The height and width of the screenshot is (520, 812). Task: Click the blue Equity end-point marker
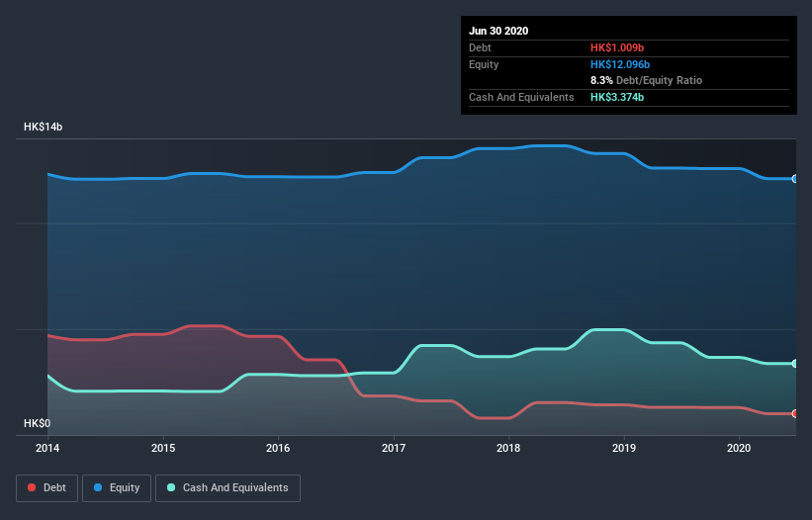(795, 179)
